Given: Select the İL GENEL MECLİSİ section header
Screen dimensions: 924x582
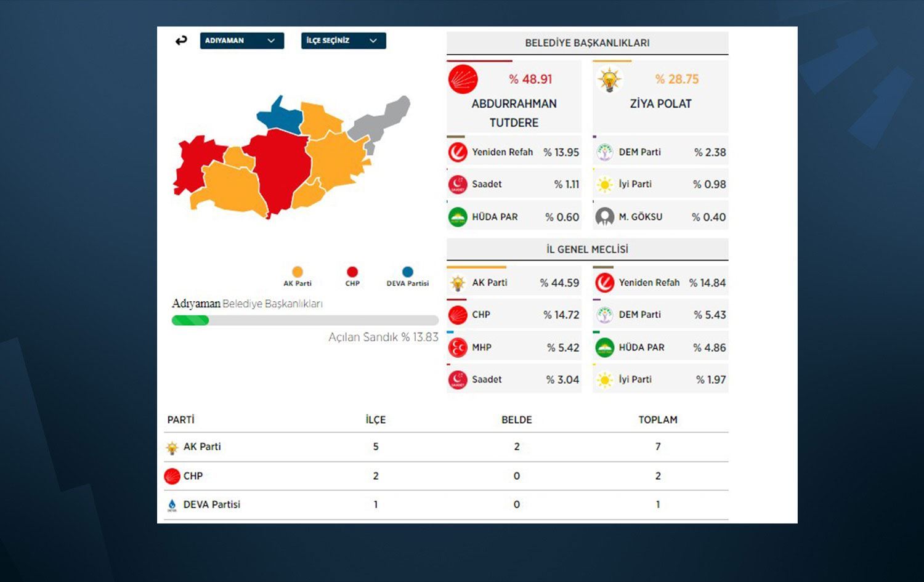Looking at the screenshot, I should coord(587,249).
